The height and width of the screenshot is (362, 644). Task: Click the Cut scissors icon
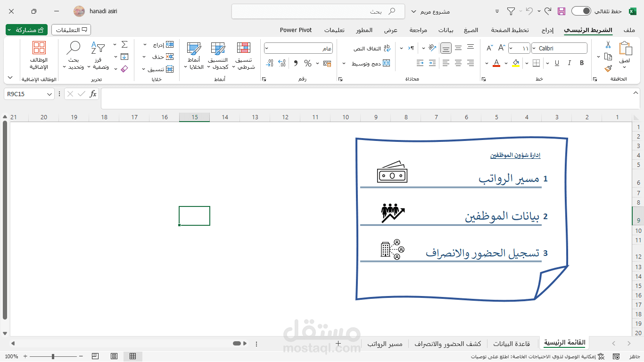(608, 45)
